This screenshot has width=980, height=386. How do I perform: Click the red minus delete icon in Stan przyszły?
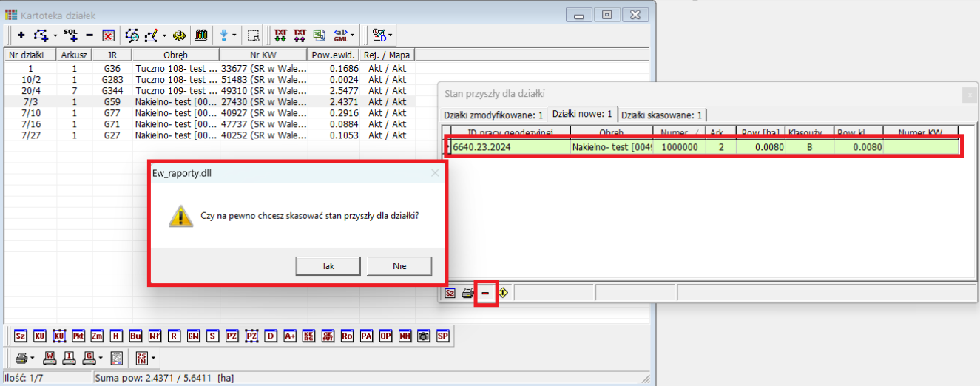tap(485, 293)
